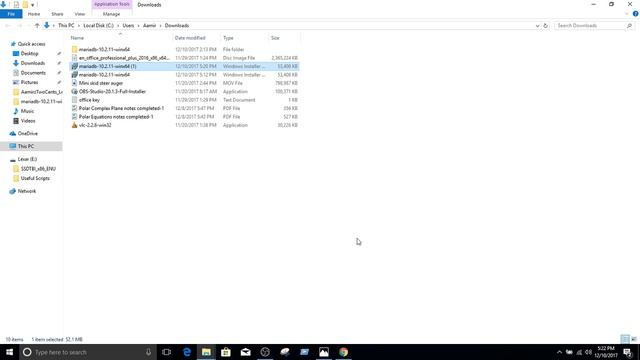Viewport: 640px width, 360px height.
Task: Expand the ribbon using the chevron near Help
Action: point(627,14)
